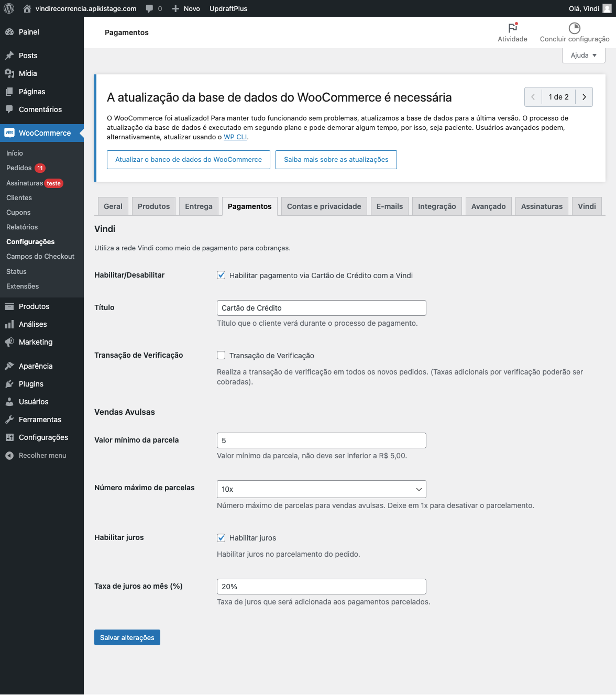This screenshot has width=616, height=695.
Task: Open the Atividade flag icon
Action: 512,28
